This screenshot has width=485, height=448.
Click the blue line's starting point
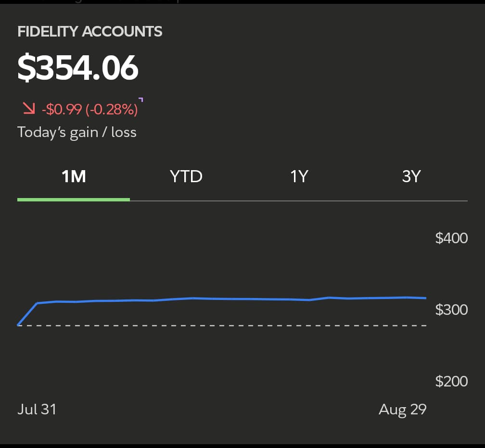tap(18, 325)
